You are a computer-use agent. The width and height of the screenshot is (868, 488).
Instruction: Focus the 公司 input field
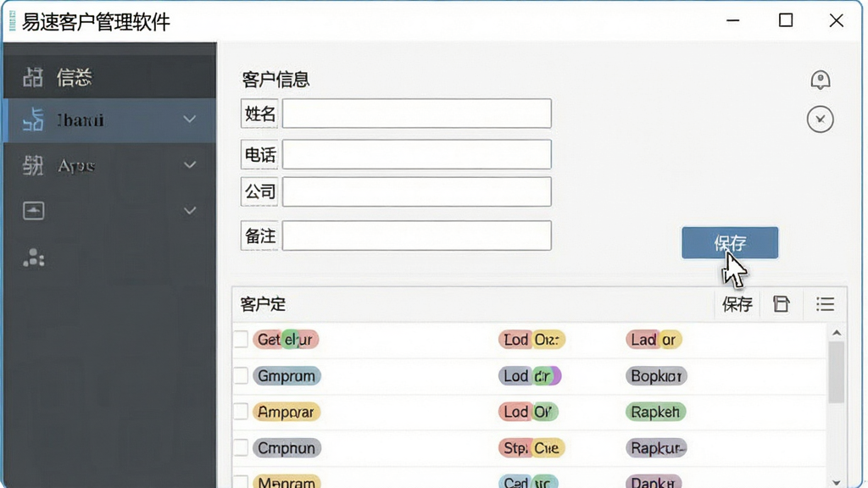pos(417,192)
